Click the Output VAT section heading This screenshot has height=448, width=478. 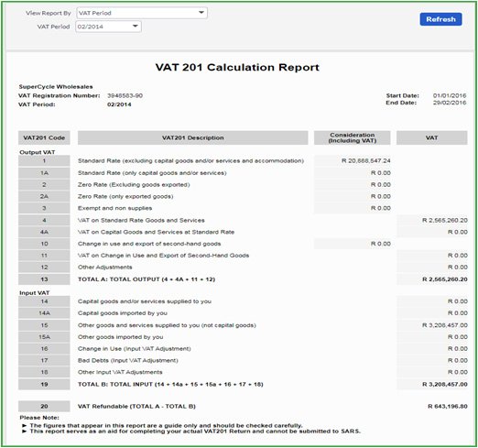(x=38, y=152)
